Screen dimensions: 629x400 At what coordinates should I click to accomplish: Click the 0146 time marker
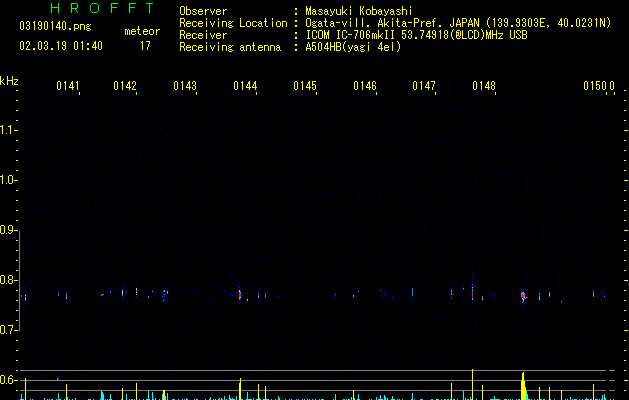(365, 86)
